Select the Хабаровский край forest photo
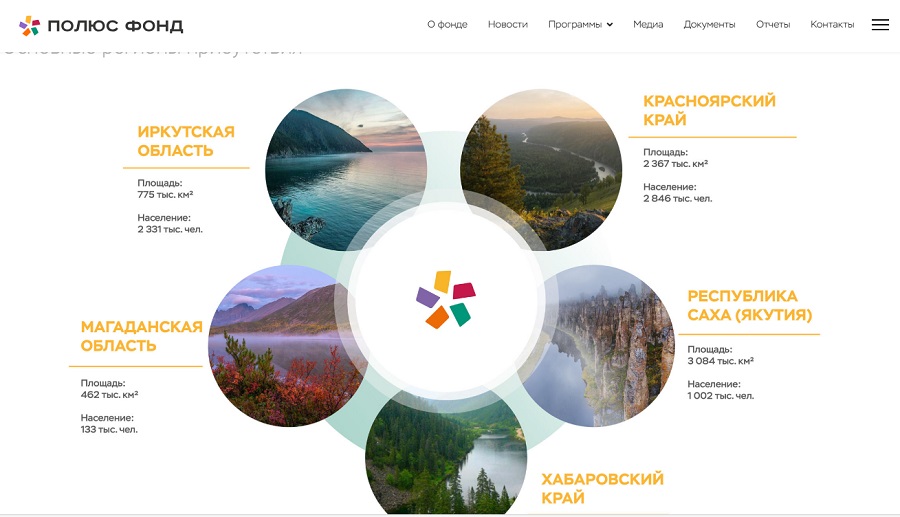Screen dimensions: 900x517 click(446, 453)
